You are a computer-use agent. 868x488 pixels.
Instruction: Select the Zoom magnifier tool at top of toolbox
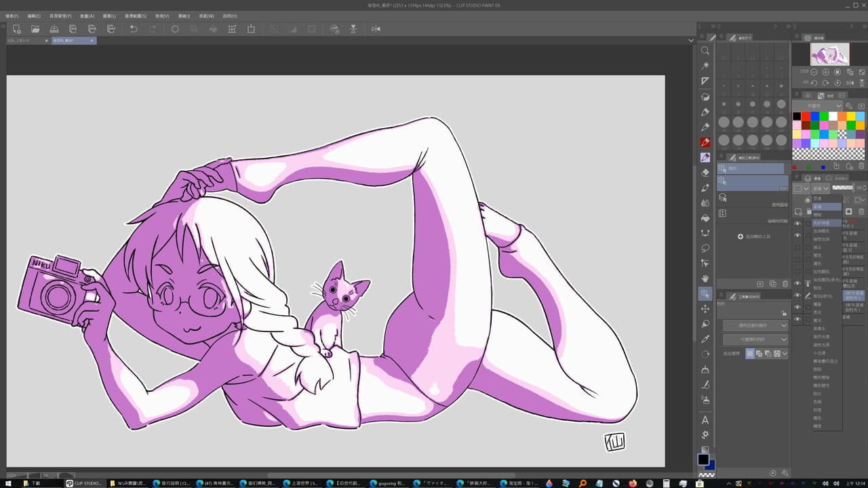point(705,51)
